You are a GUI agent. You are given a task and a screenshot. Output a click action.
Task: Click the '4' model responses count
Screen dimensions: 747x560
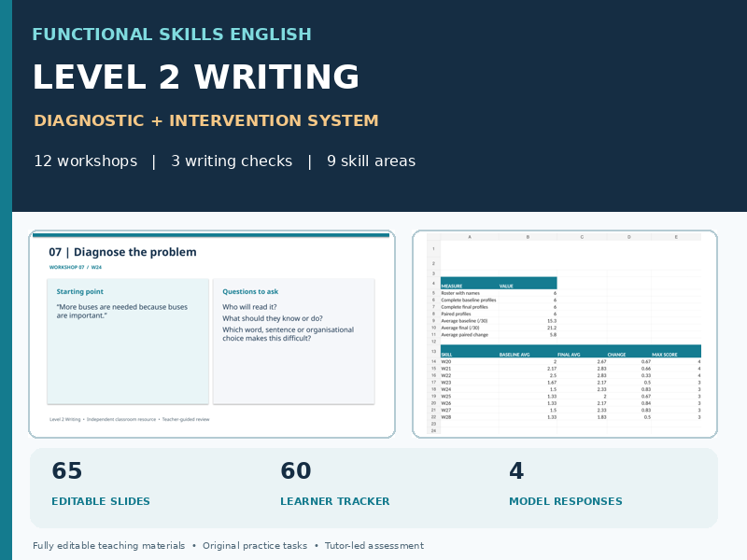tap(516, 470)
